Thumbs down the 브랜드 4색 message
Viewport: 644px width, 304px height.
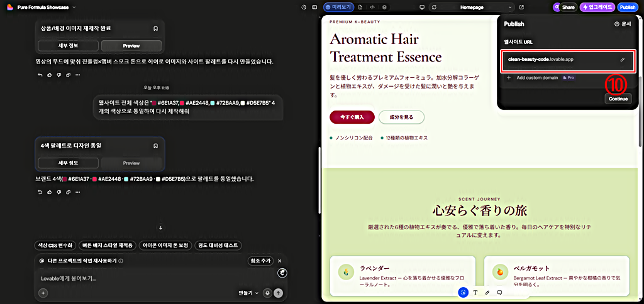coord(59,192)
